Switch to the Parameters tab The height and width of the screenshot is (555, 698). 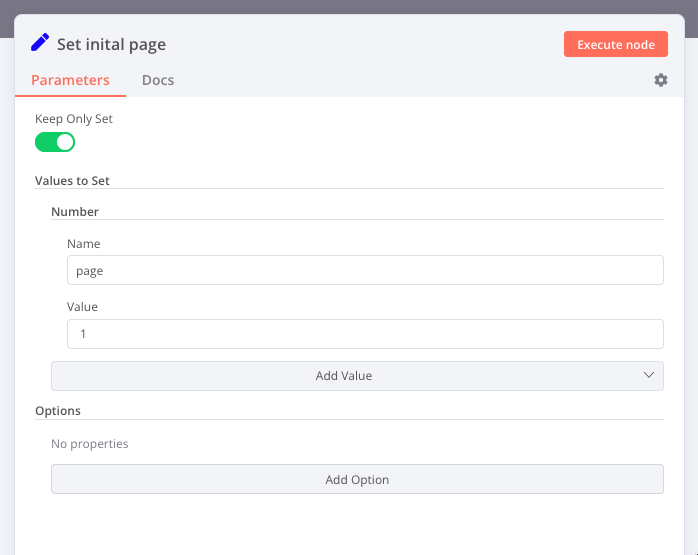pyautogui.click(x=70, y=80)
